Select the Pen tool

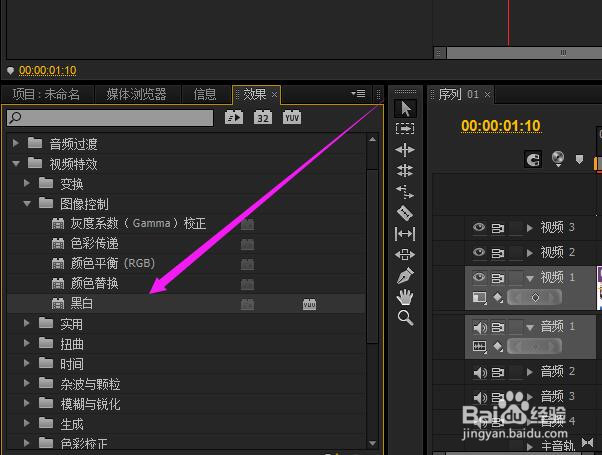405,275
